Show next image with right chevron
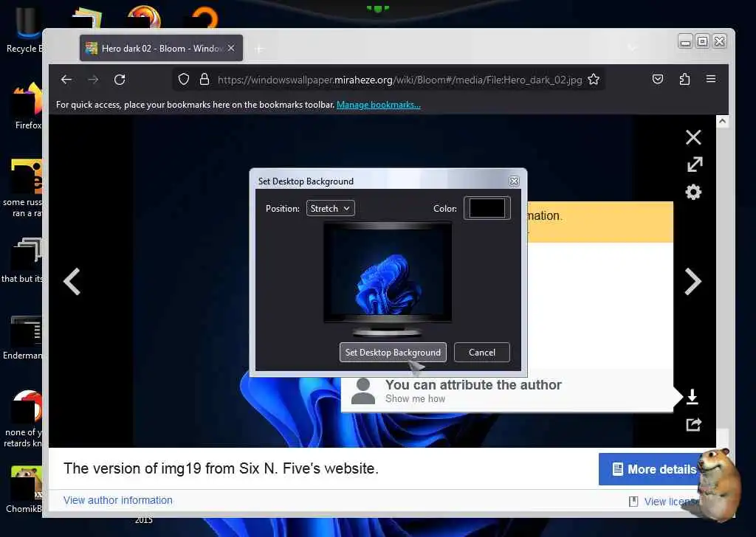The width and height of the screenshot is (756, 537). 693,281
